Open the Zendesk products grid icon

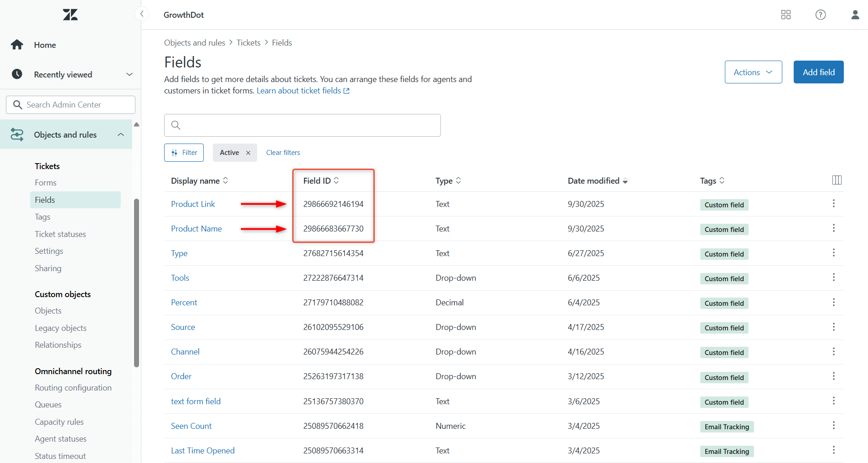(x=785, y=15)
